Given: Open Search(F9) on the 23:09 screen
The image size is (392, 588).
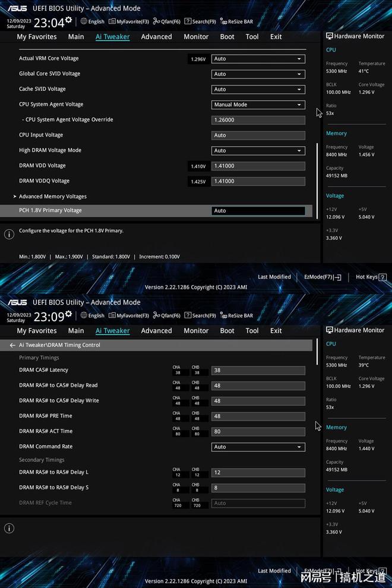Looking at the screenshot, I should pyautogui.click(x=200, y=316).
